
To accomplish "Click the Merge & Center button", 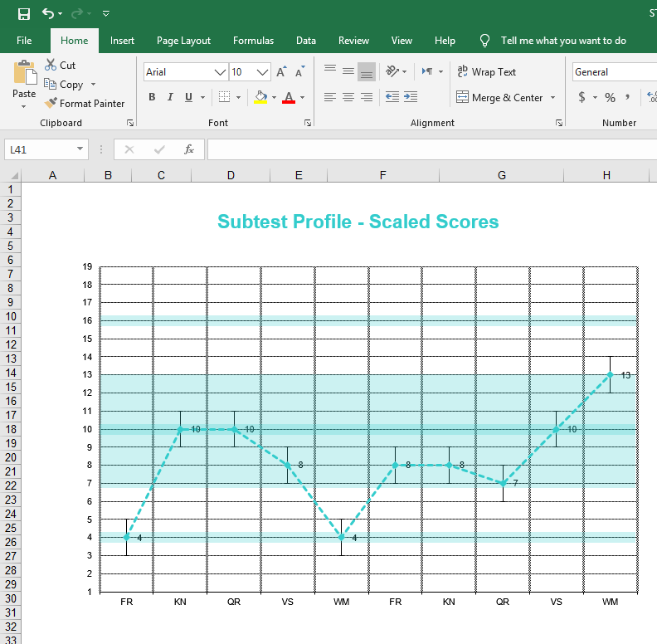I will (499, 97).
